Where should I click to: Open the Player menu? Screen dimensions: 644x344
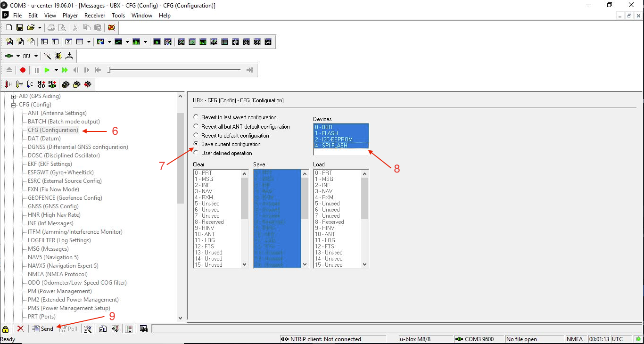click(x=70, y=15)
